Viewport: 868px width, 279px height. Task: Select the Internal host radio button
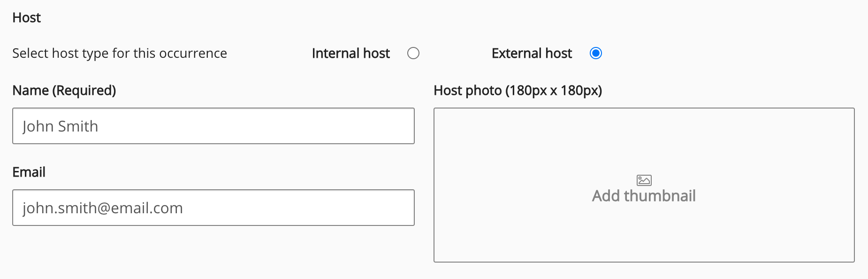pyautogui.click(x=413, y=53)
